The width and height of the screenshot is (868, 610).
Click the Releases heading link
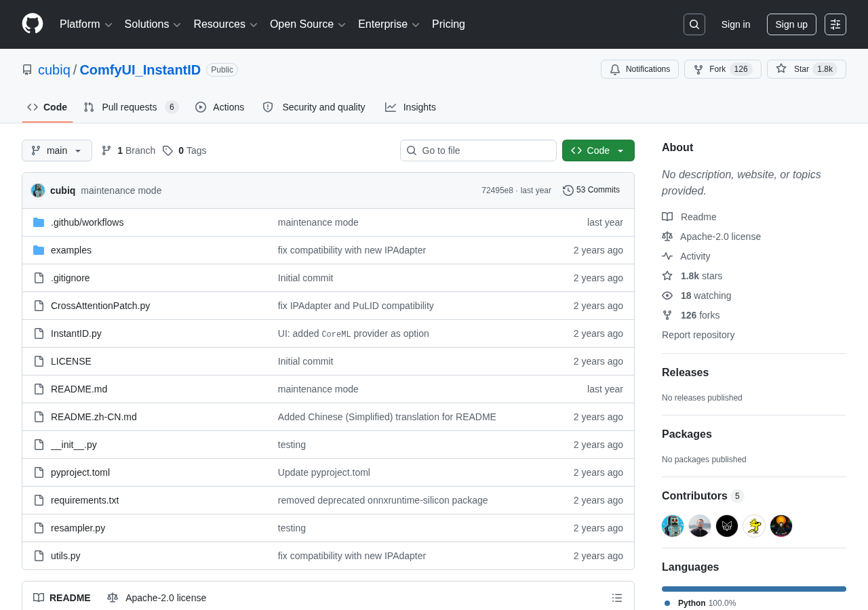[685, 373]
